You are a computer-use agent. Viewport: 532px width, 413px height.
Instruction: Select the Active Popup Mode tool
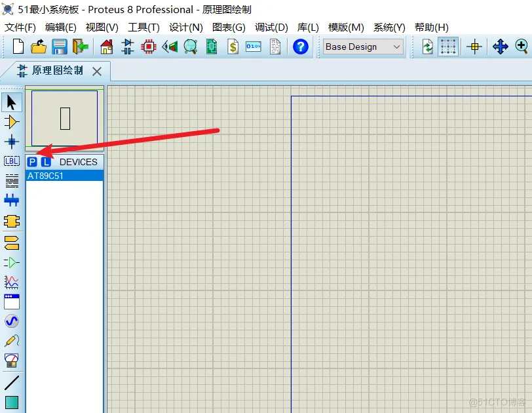pyautogui.click(x=12, y=302)
